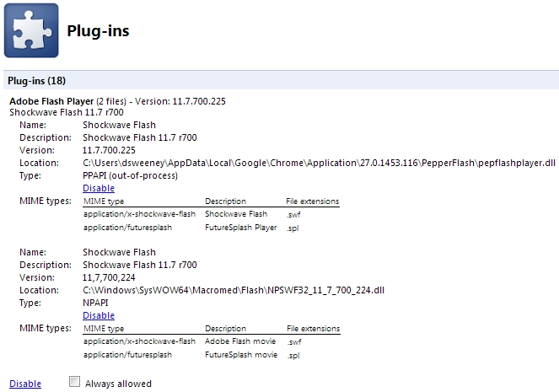The image size is (559, 392).
Task: Click FutureSplash Player description cell
Action: click(x=241, y=228)
